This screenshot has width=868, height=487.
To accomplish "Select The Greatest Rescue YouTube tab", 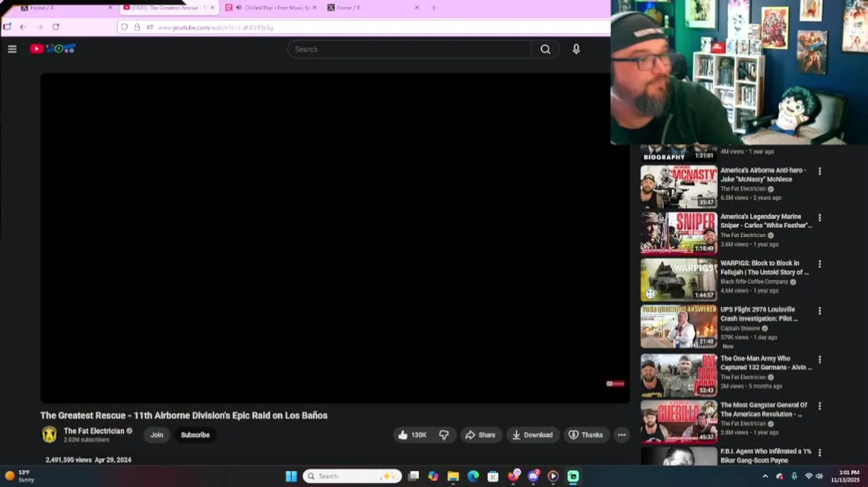I will [169, 7].
